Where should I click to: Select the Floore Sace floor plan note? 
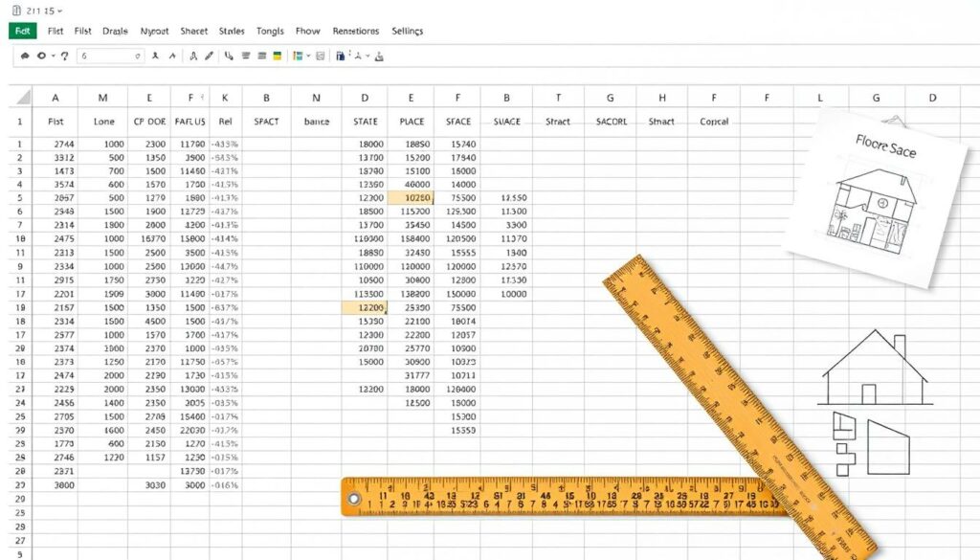coord(875,199)
